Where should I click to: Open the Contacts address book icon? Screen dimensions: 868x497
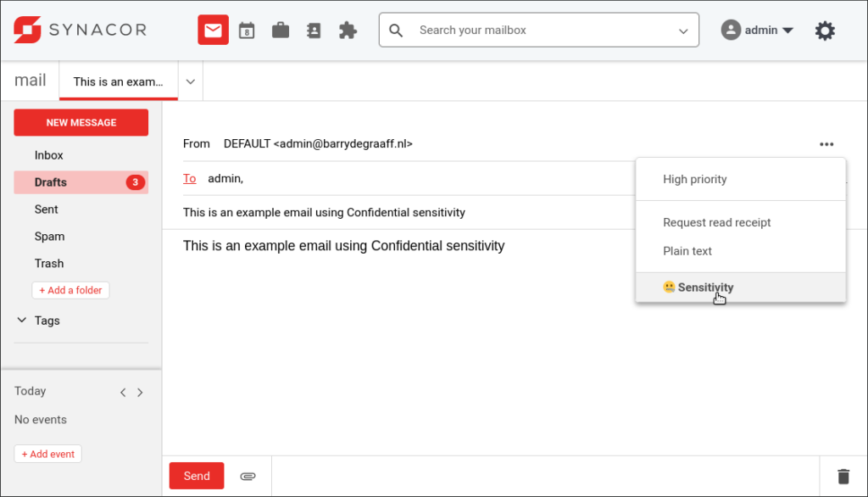coord(314,29)
